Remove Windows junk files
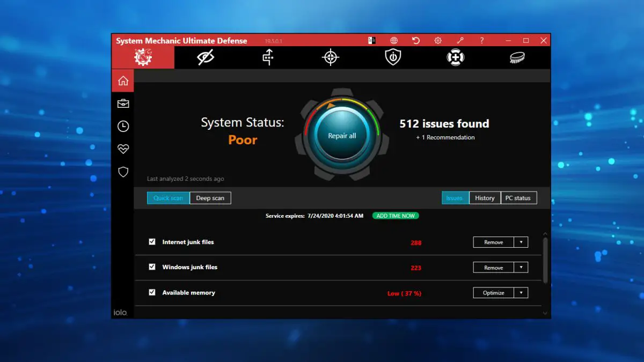Screen dimensions: 644x362 coord(494,268)
